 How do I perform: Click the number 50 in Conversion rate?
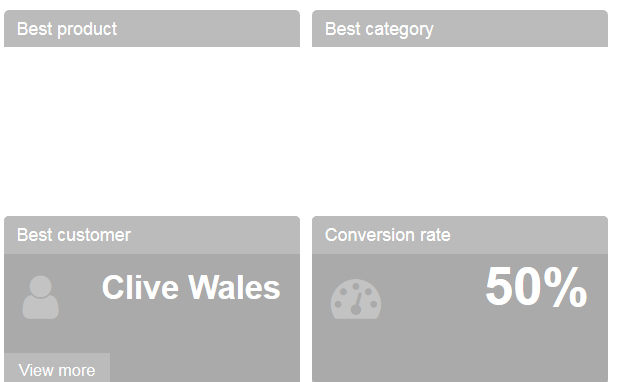click(513, 286)
